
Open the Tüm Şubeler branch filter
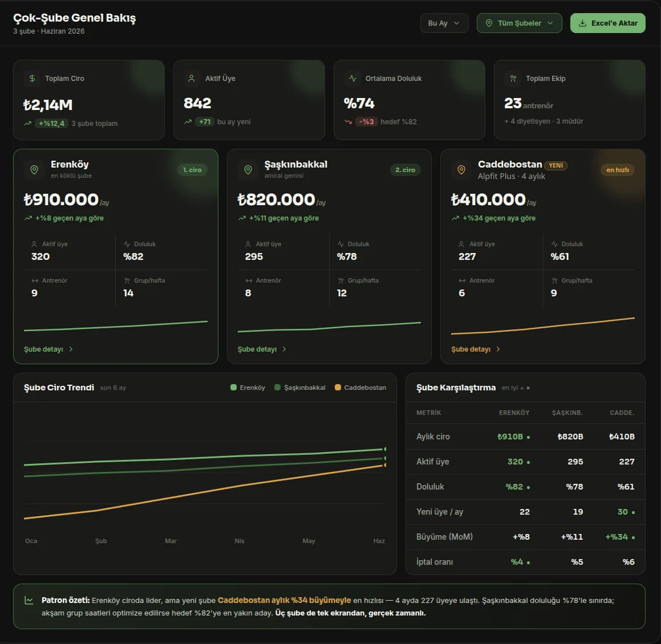tap(519, 23)
